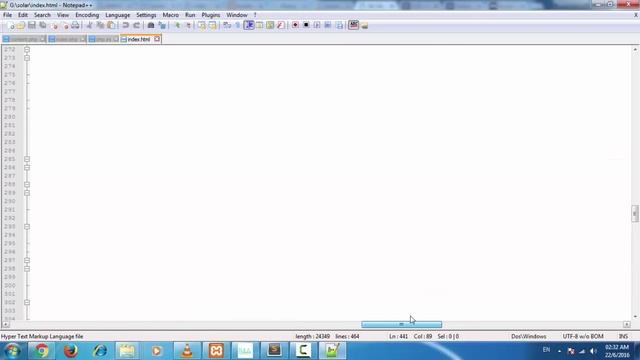Collapse the fold marker at line 297

(x=27, y=260)
